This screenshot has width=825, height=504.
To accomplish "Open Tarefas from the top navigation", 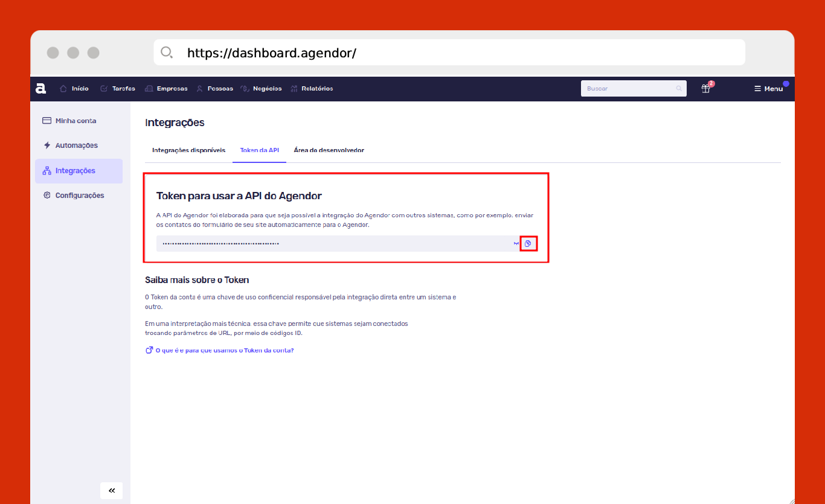I will [x=118, y=89].
